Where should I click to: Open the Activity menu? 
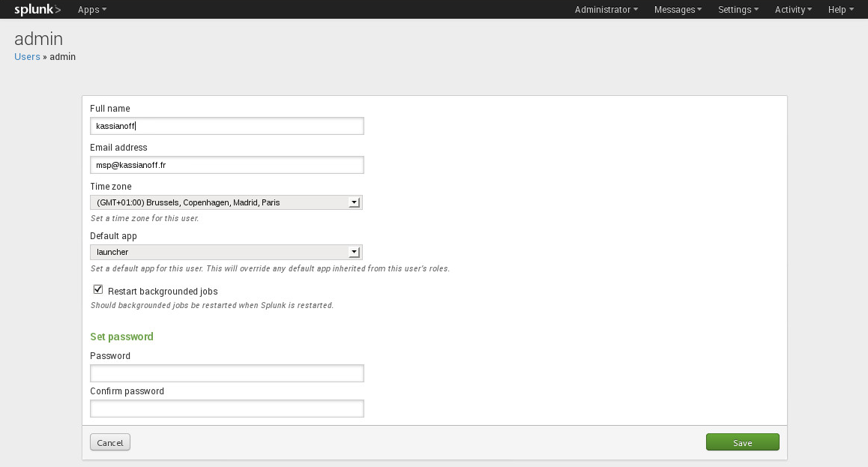point(793,10)
